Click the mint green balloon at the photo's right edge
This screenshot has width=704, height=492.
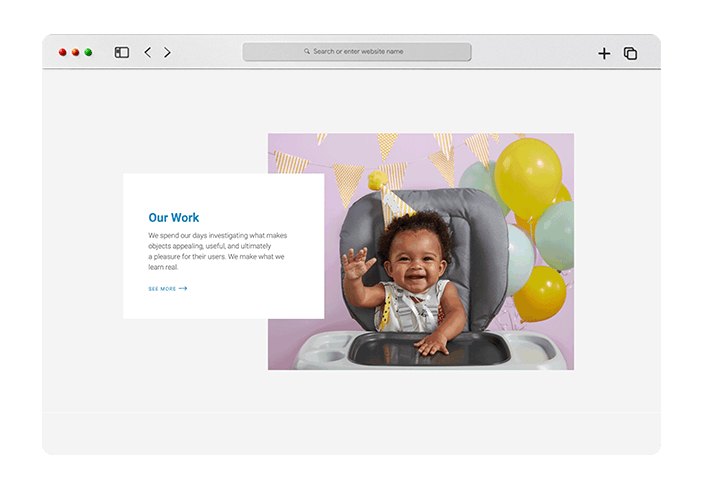(x=556, y=234)
